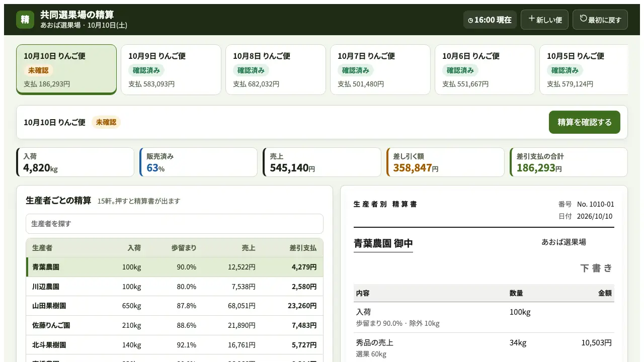The image size is (644, 362).
Task: Click the 16:00 現在 time indicator
Action: [490, 20]
